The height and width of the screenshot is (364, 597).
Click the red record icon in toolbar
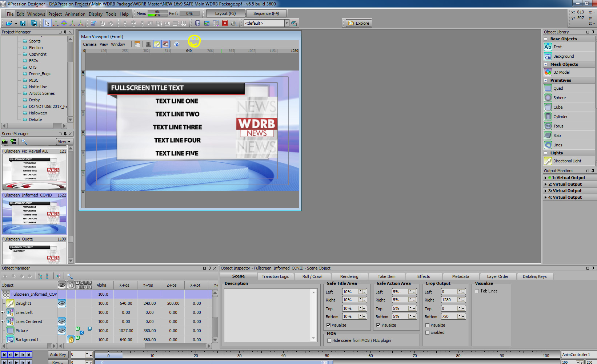pos(225,23)
